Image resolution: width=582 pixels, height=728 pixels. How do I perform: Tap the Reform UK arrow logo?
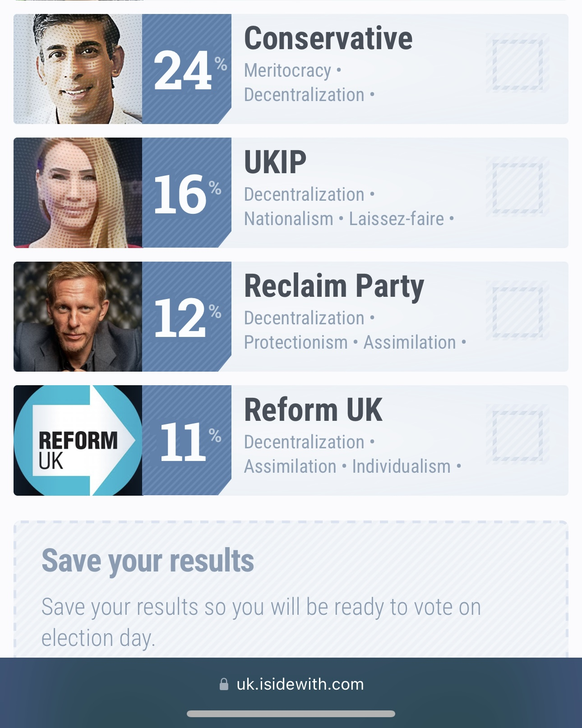tap(78, 440)
